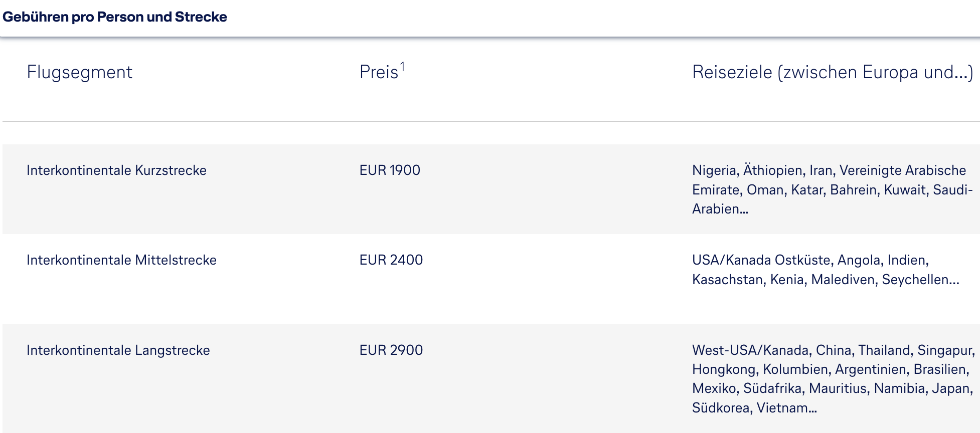
Task: Click the Flugsegment column header
Action: 79,72
